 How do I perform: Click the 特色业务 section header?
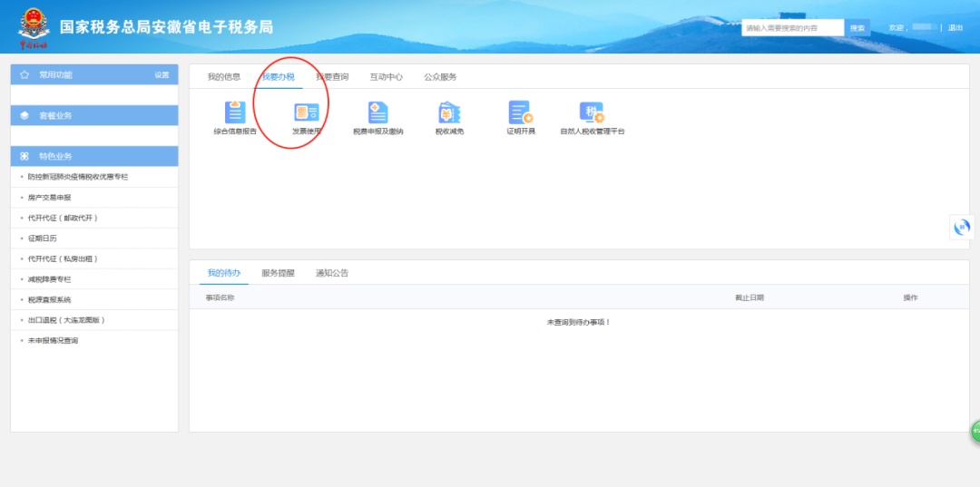[x=94, y=156]
